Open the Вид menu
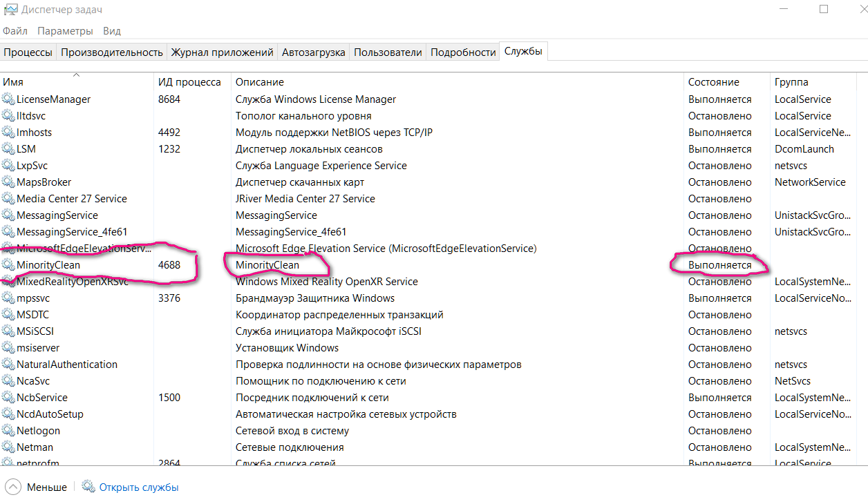 tap(112, 31)
